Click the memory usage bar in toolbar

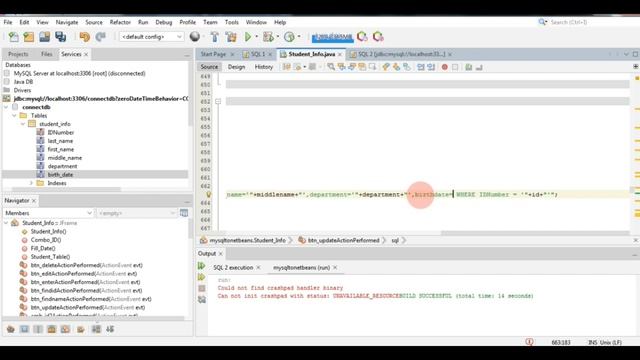(332, 37)
